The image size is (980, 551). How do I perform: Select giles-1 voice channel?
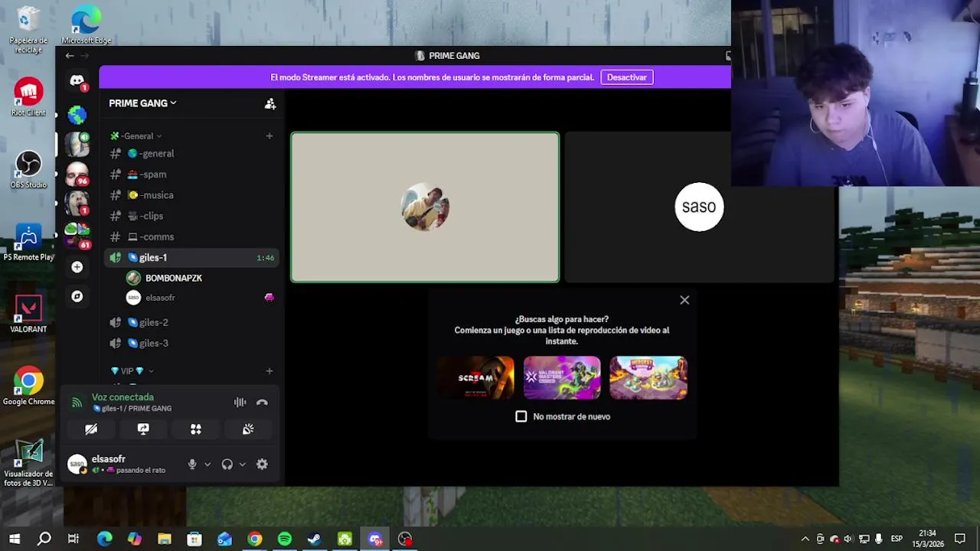(190, 258)
